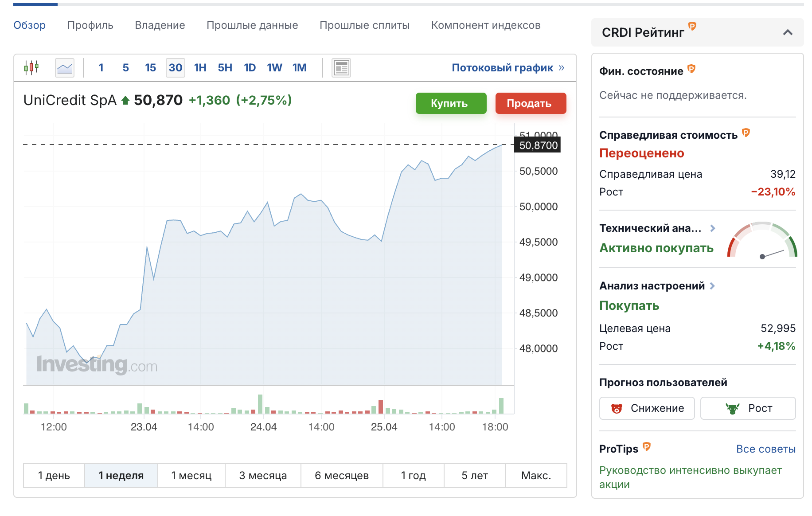Select the 1 месяц range

(191, 476)
